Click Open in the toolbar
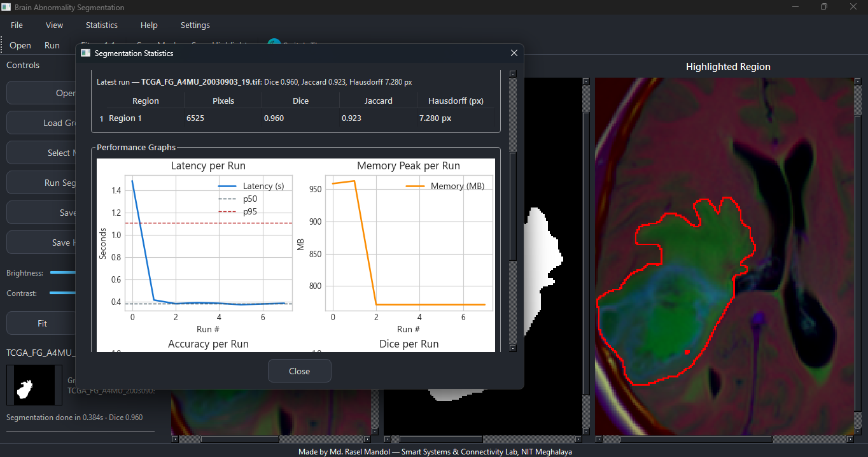The image size is (868, 457). 20,45
